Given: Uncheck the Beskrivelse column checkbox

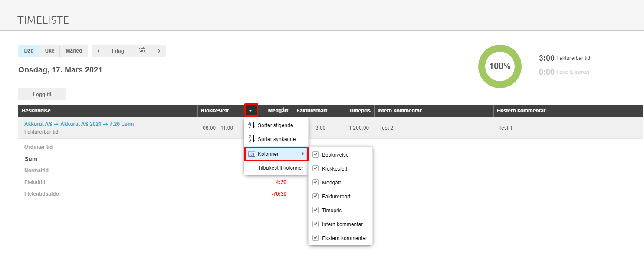Looking at the screenshot, I should tap(315, 155).
